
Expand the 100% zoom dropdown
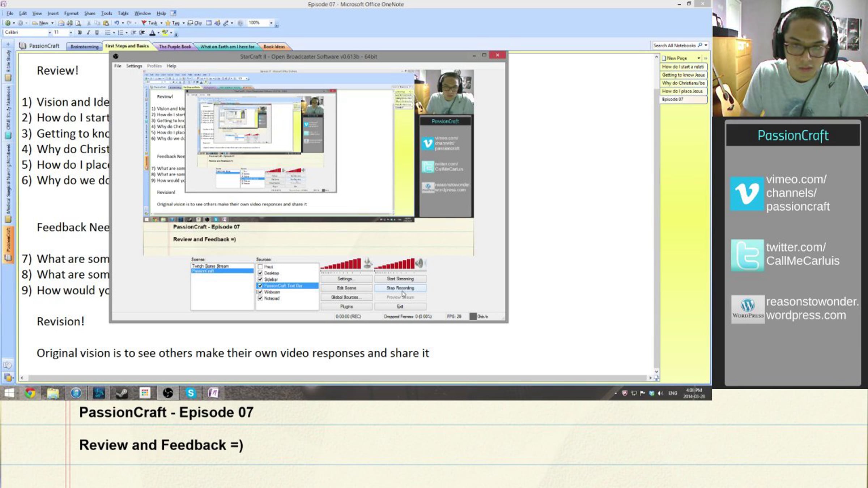coord(271,23)
